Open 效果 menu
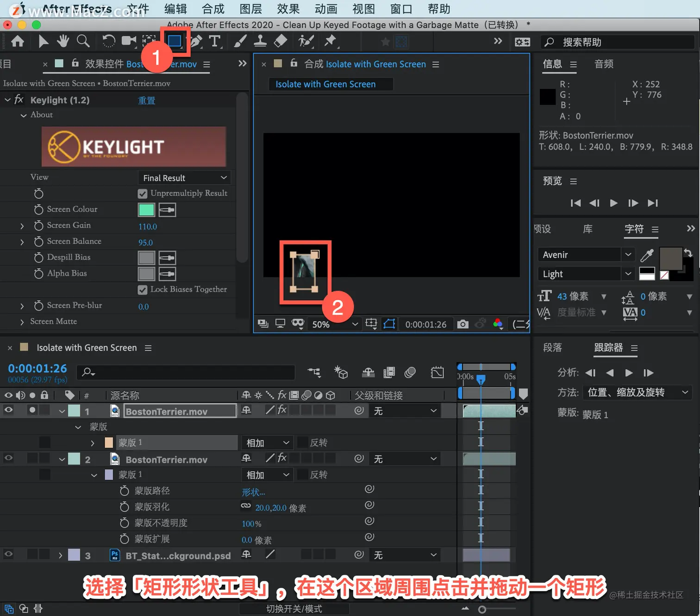This screenshot has width=700, height=616. tap(288, 9)
